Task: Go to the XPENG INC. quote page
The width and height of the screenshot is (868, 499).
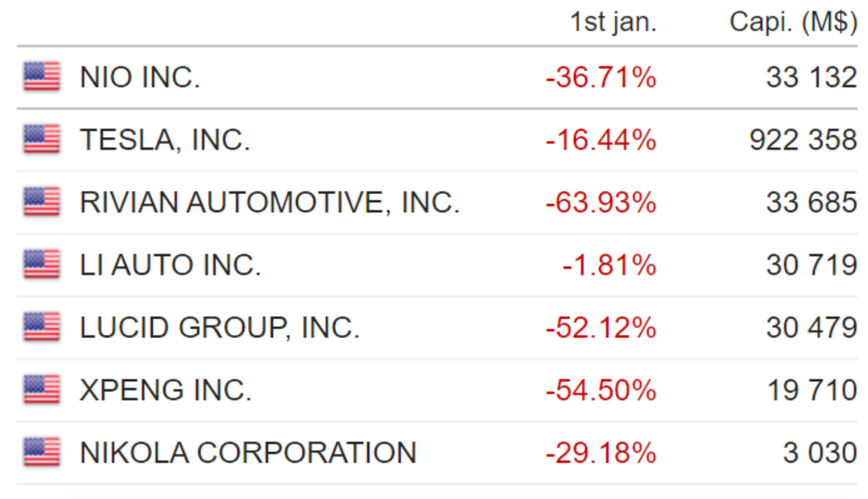Action: click(x=165, y=390)
